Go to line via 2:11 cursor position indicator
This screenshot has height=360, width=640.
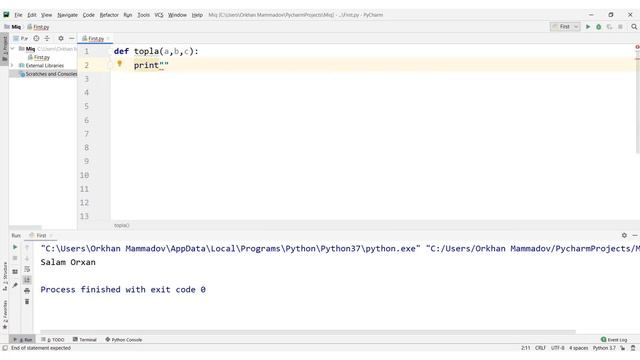pyautogui.click(x=526, y=348)
